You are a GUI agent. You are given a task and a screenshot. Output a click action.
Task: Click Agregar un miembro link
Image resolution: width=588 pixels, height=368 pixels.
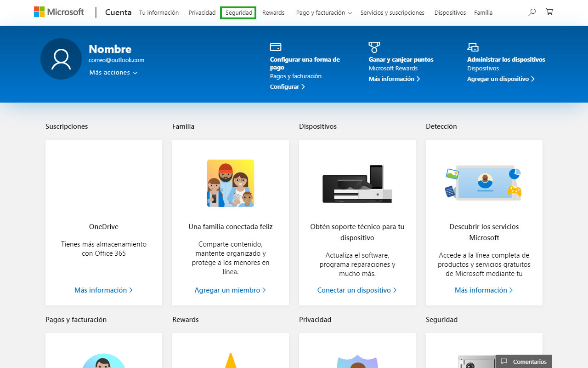(x=231, y=290)
